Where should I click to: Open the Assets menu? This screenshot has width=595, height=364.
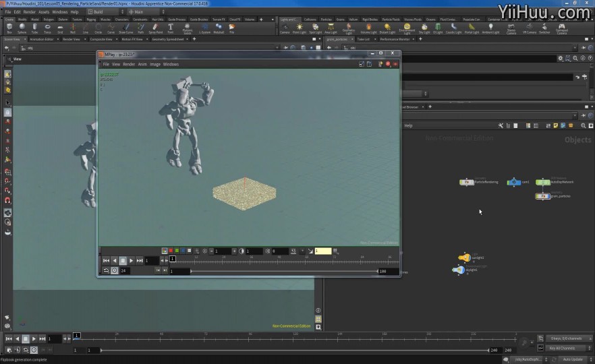pyautogui.click(x=44, y=11)
